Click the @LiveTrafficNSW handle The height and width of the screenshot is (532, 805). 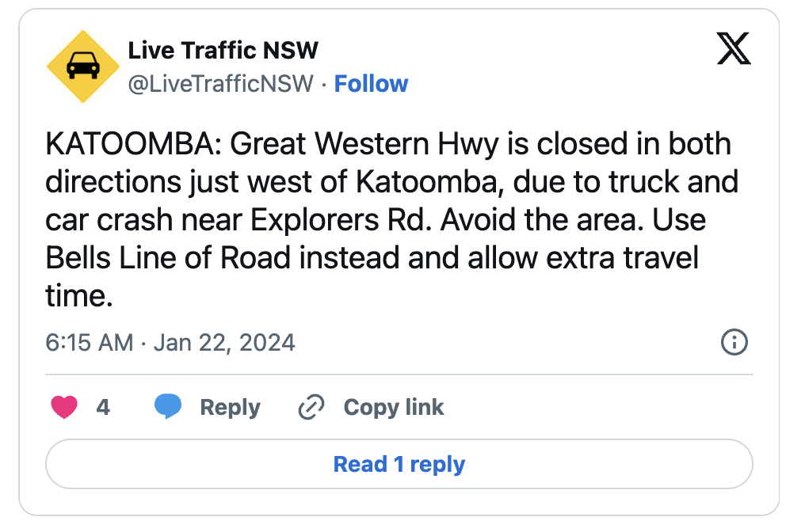pos(220,84)
